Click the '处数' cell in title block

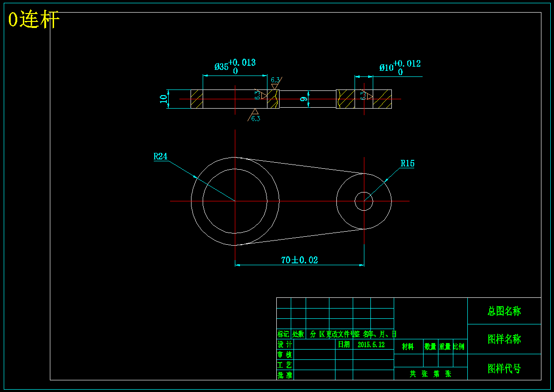point(298,334)
